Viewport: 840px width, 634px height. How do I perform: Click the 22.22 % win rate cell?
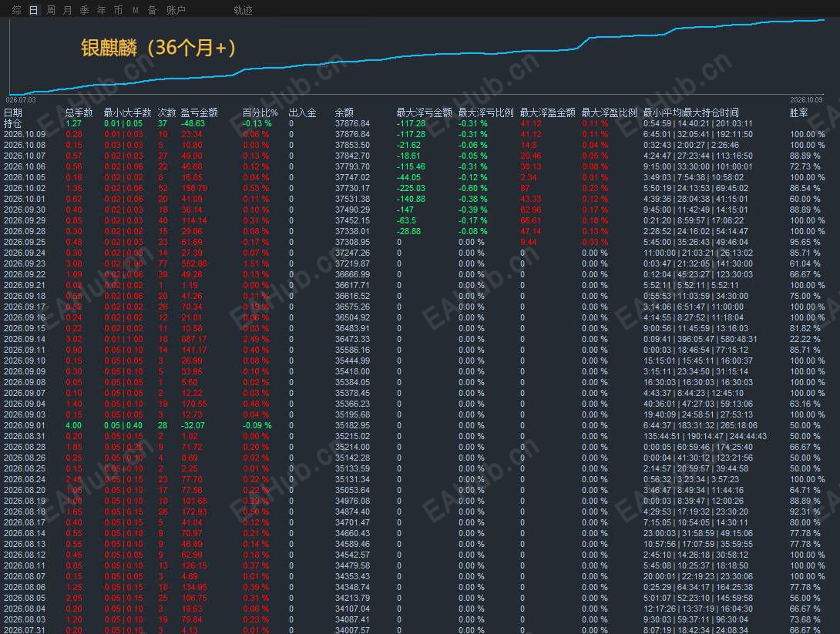click(x=805, y=339)
